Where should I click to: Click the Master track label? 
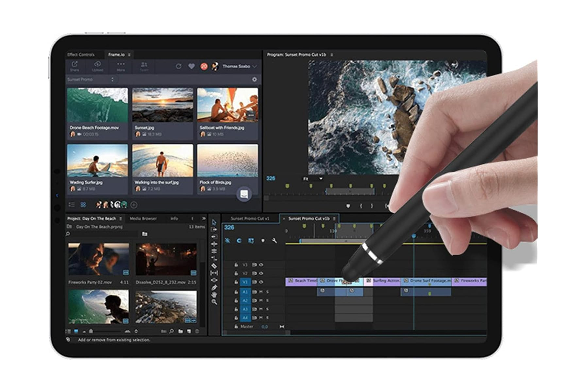247,326
